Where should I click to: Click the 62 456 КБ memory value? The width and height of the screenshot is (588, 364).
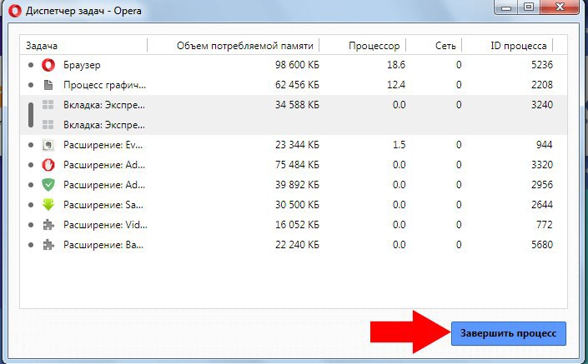click(297, 85)
